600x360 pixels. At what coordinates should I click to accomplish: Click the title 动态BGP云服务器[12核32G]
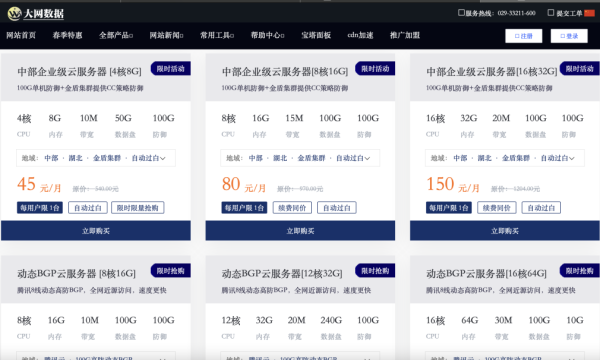point(282,274)
